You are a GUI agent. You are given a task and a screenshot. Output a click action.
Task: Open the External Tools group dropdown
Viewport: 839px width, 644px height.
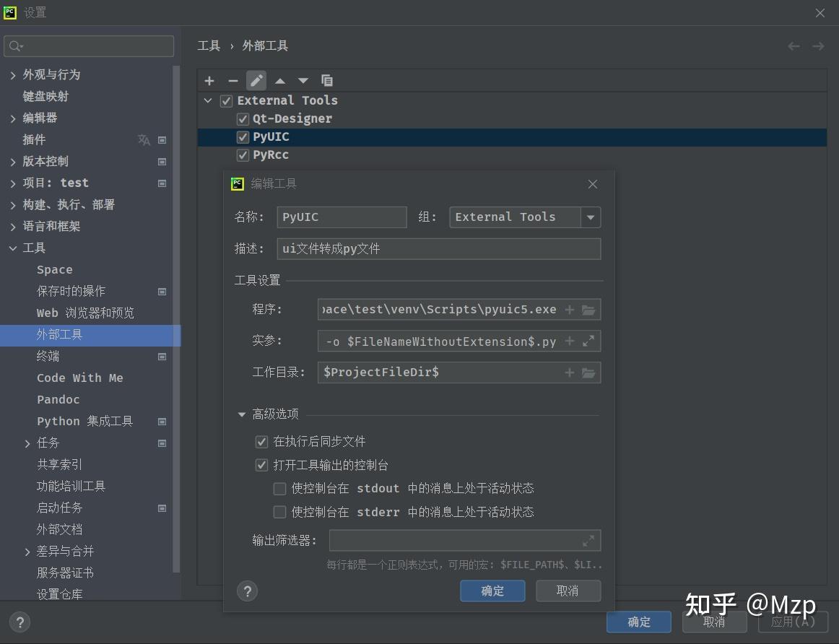pos(591,217)
